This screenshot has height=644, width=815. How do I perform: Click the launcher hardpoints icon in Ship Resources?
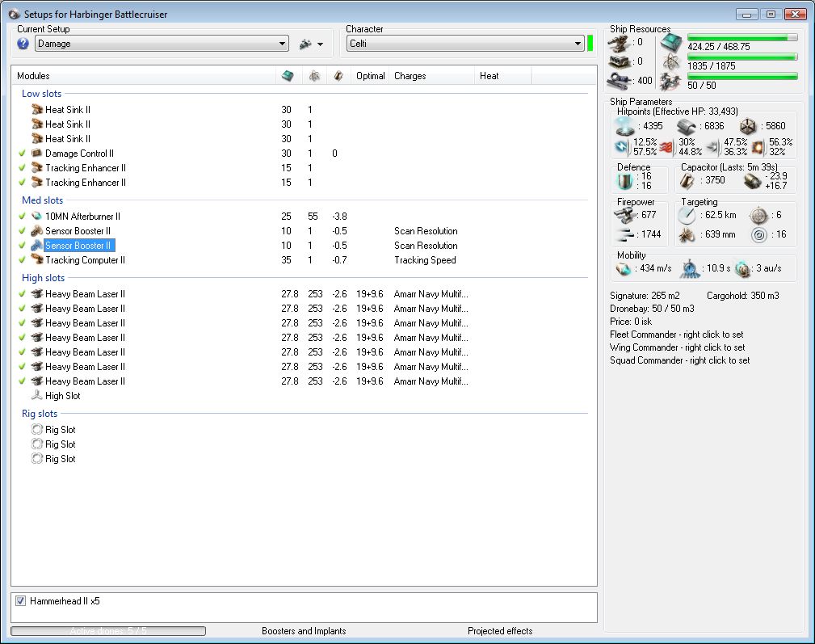click(x=619, y=62)
